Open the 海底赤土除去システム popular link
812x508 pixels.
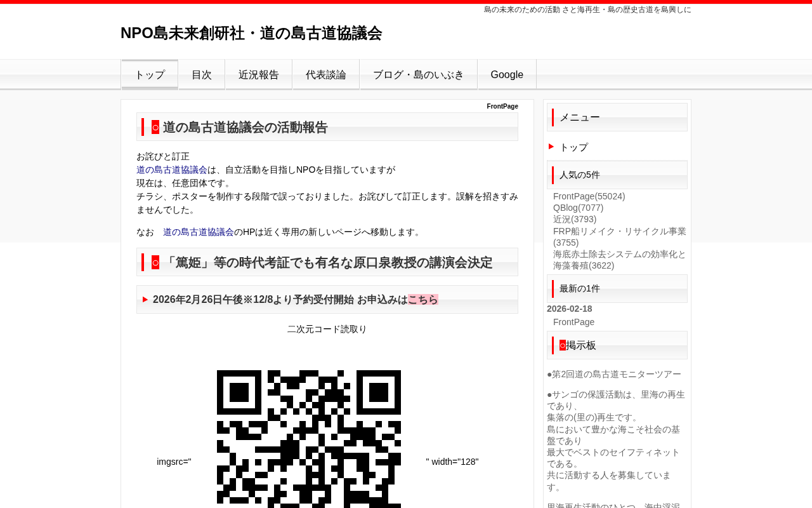point(620,260)
